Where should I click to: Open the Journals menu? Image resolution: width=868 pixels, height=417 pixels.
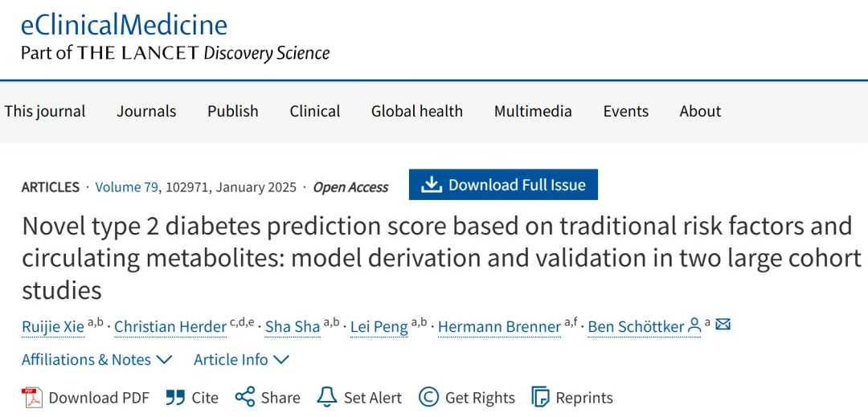146,111
